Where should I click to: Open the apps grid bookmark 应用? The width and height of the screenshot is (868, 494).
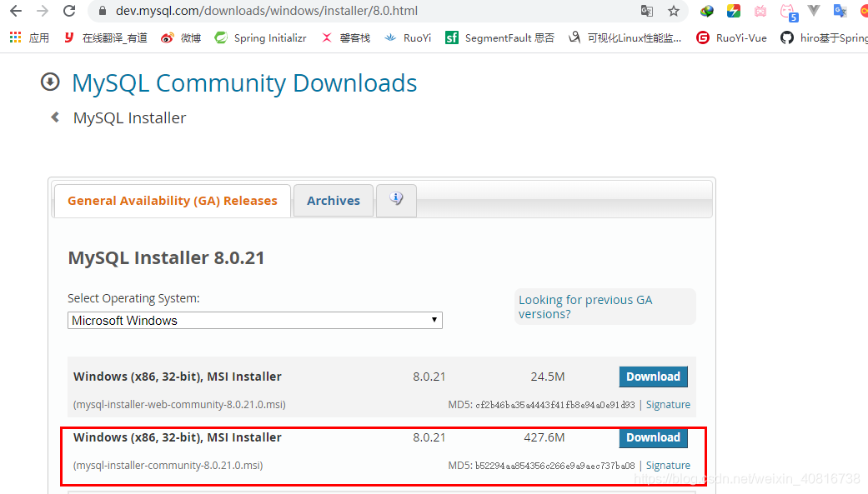pyautogui.click(x=29, y=37)
